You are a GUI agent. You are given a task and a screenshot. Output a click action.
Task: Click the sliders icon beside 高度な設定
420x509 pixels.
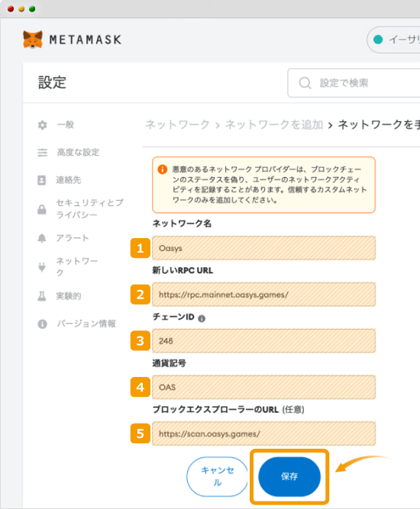tap(42, 153)
